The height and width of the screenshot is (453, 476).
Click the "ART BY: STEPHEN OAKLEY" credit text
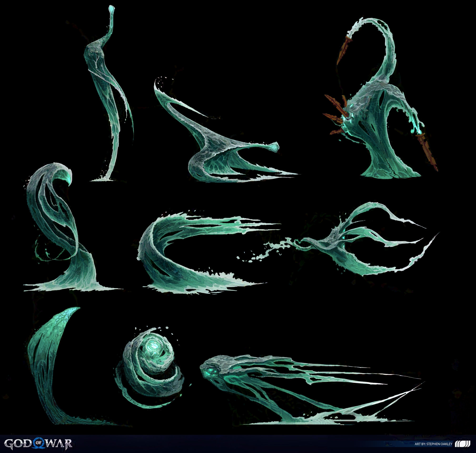point(433,444)
